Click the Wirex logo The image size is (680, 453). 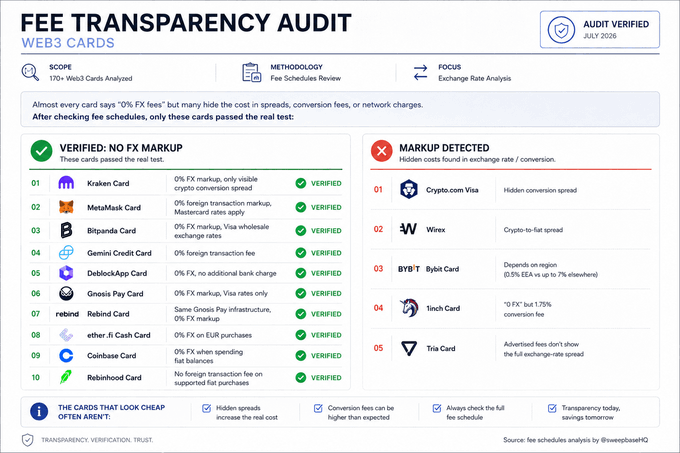point(408,229)
